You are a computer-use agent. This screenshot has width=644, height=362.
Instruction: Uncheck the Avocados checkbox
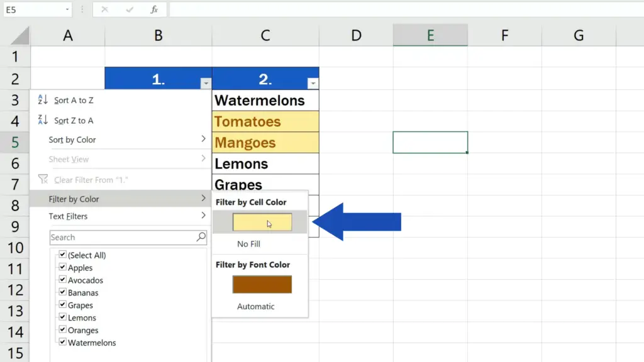[62, 280]
